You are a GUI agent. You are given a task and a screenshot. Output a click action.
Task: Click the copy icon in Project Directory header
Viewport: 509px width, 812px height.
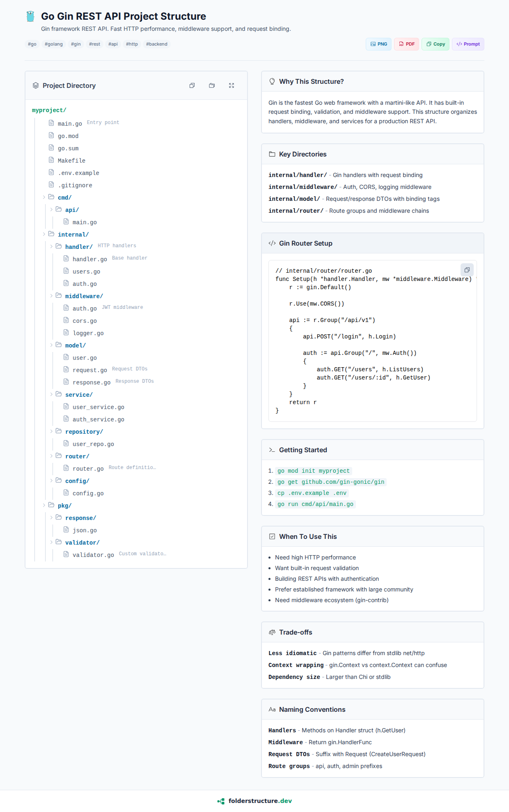192,85
